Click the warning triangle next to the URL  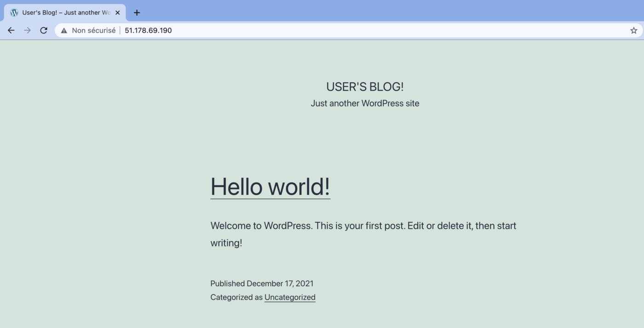pyautogui.click(x=63, y=30)
